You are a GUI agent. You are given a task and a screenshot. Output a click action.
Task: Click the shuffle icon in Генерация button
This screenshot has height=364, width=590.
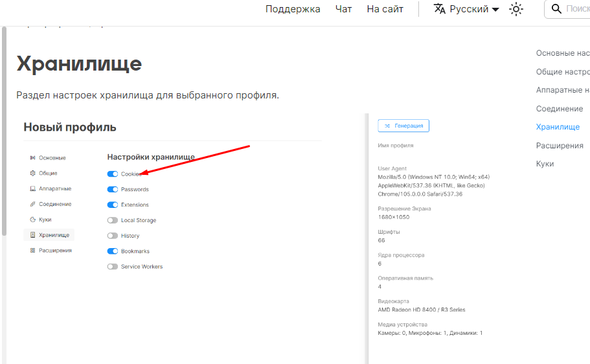coord(387,126)
